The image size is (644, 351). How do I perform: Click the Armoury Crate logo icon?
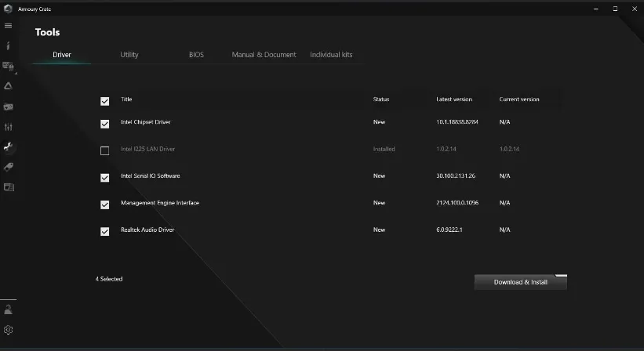point(8,9)
